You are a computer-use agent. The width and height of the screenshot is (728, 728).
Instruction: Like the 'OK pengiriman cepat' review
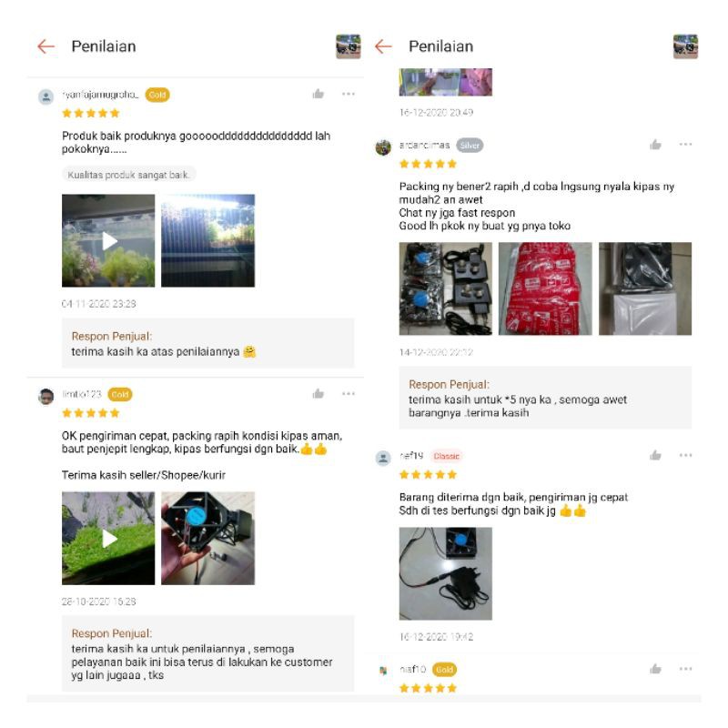(x=318, y=394)
